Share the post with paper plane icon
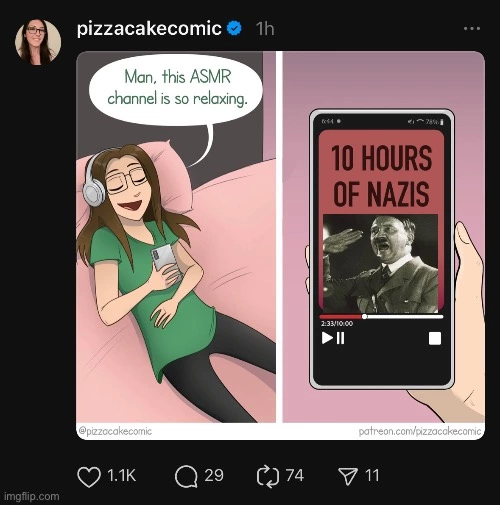500x505 pixels. tap(348, 476)
